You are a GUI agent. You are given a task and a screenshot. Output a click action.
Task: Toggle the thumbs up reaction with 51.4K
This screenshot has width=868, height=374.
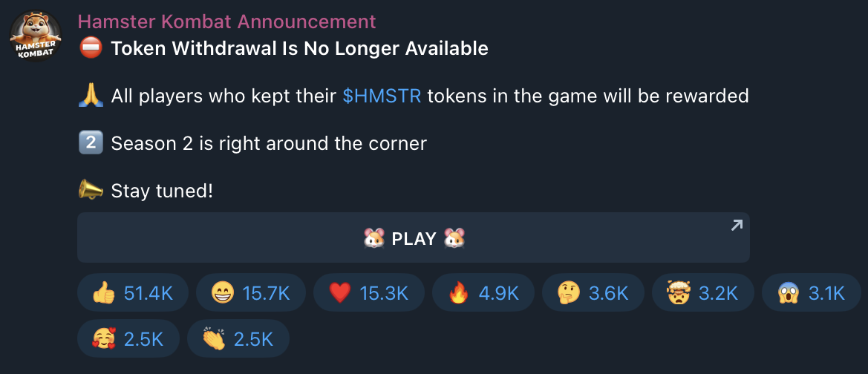click(133, 292)
